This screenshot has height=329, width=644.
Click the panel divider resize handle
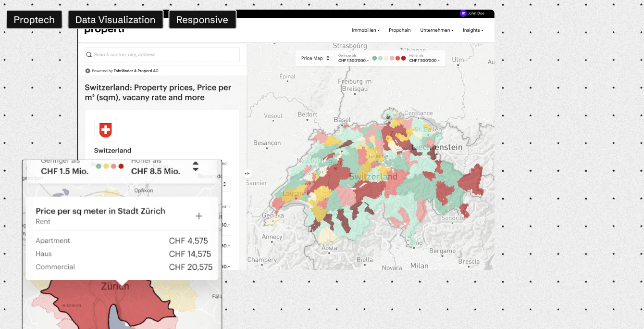[247, 174]
